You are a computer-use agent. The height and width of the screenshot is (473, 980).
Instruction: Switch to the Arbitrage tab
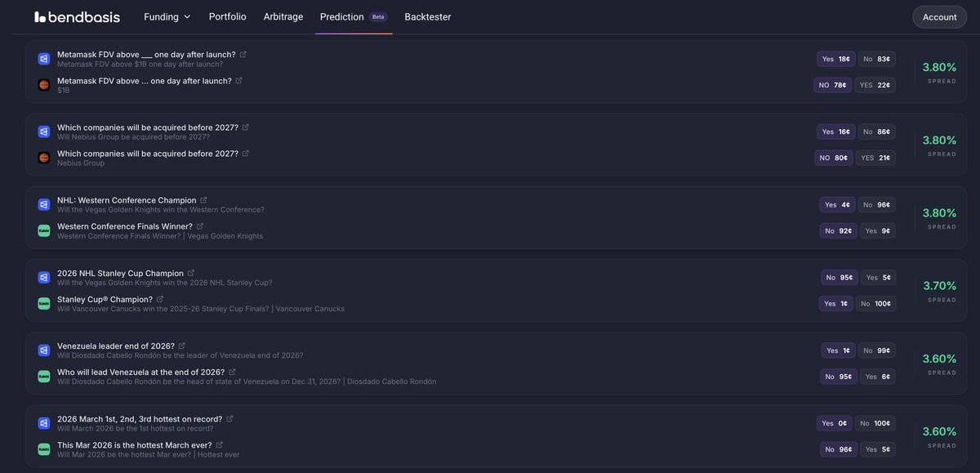click(283, 16)
